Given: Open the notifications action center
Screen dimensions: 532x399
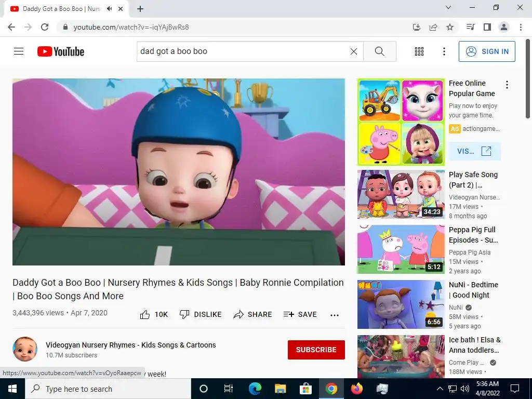Looking at the screenshot, I should (x=515, y=389).
